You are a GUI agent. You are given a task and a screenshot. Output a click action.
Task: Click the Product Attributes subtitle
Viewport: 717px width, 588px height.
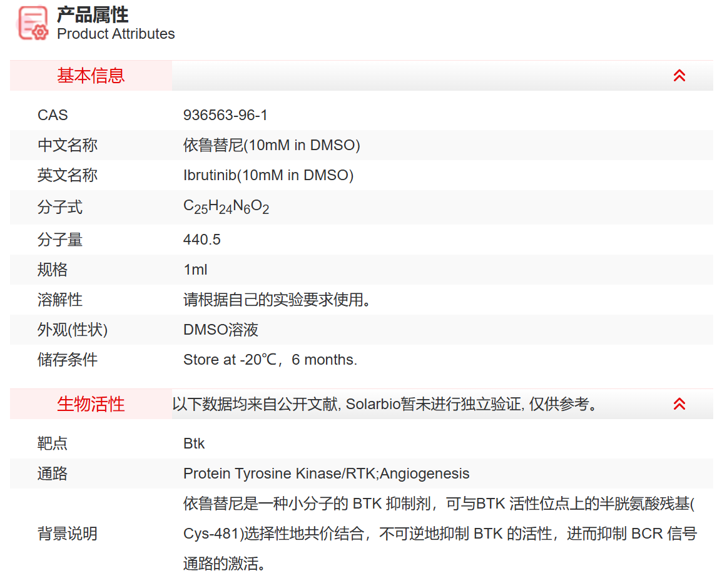(x=116, y=34)
